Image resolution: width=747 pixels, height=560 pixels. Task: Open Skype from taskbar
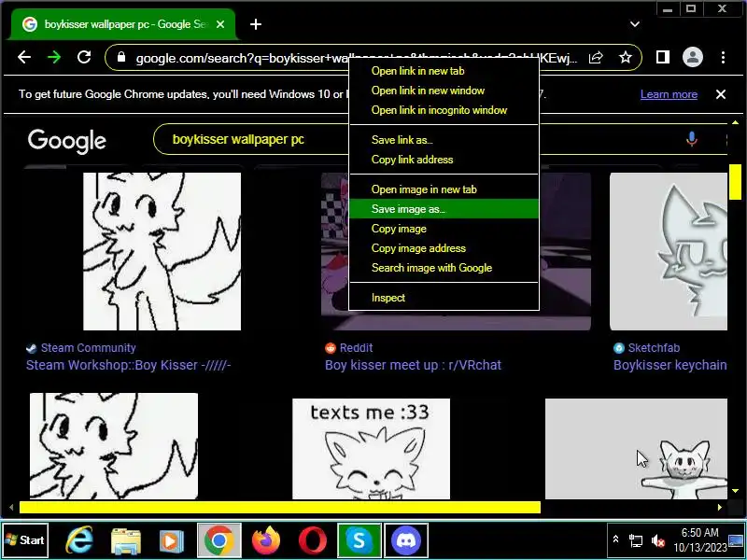click(x=359, y=540)
